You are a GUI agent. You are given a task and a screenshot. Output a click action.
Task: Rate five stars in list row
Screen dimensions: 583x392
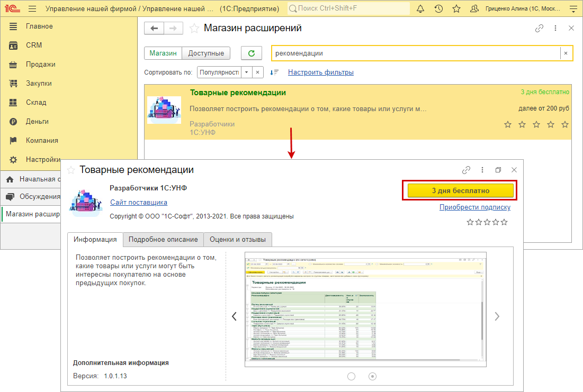point(565,124)
